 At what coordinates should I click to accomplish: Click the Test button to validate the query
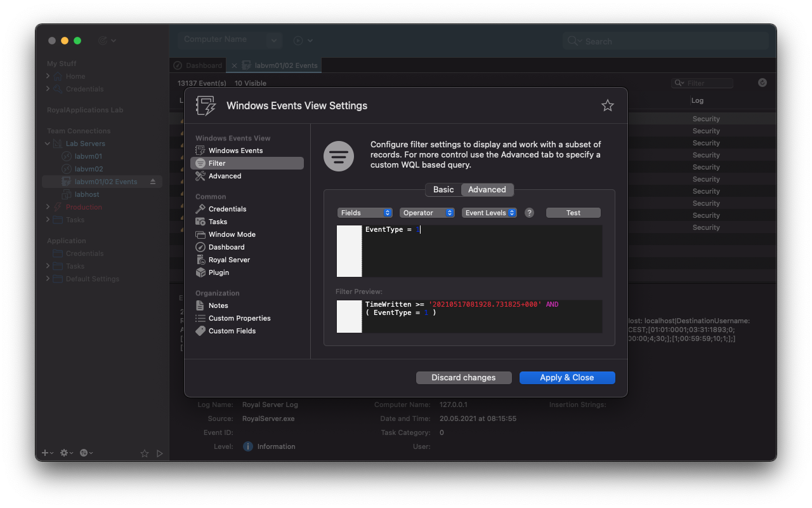point(573,212)
